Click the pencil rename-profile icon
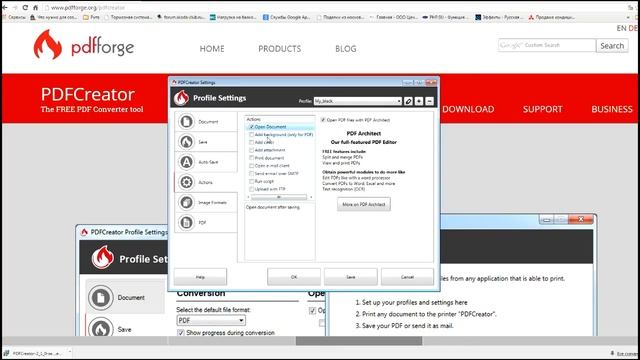The image size is (640, 360). pyautogui.click(x=408, y=101)
